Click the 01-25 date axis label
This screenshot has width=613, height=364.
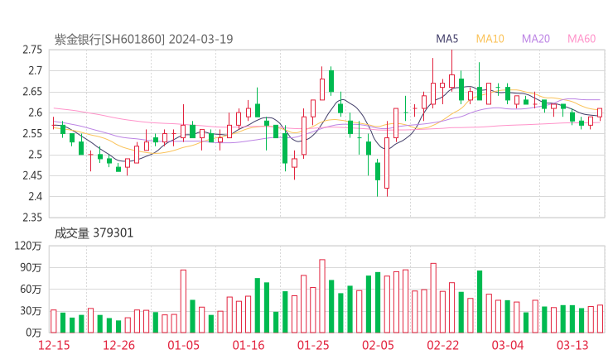(313, 345)
